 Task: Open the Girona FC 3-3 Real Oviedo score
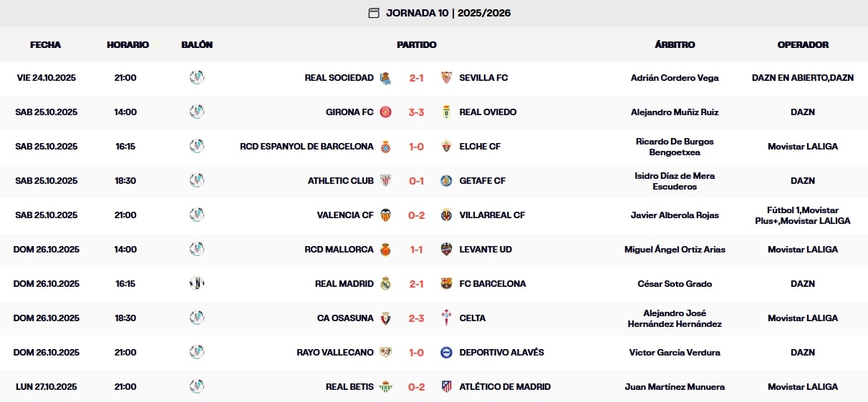tap(417, 112)
